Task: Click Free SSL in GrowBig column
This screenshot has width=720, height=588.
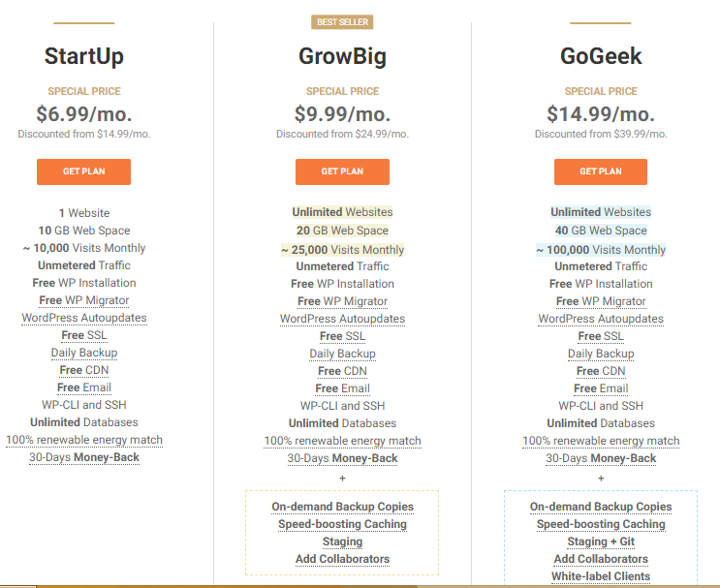Action: [342, 336]
